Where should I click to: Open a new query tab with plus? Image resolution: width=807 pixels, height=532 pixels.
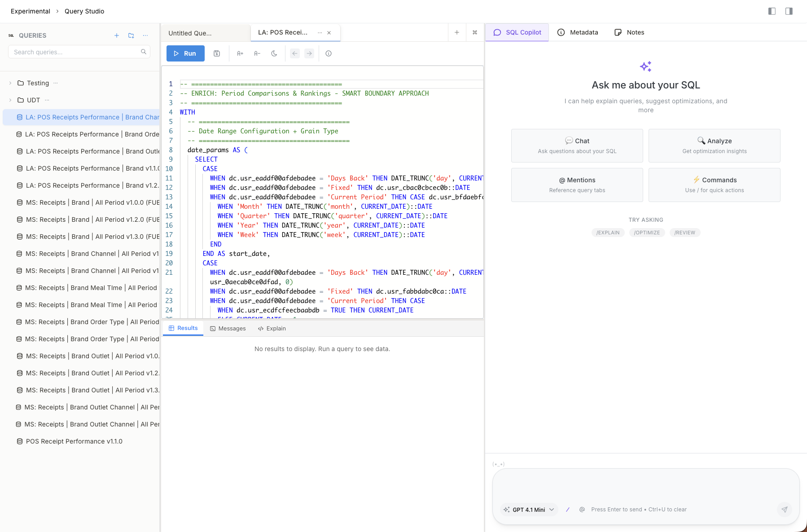pyautogui.click(x=457, y=32)
